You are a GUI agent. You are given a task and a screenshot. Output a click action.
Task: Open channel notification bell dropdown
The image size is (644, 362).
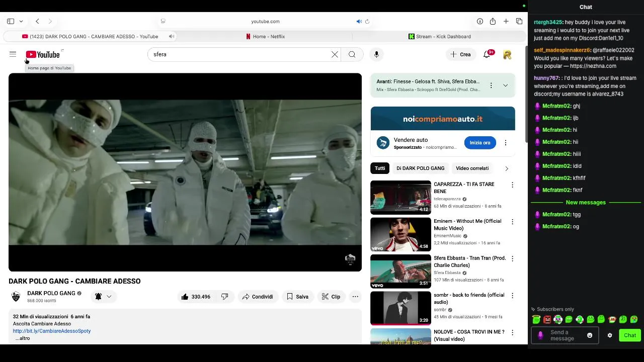coord(103,297)
